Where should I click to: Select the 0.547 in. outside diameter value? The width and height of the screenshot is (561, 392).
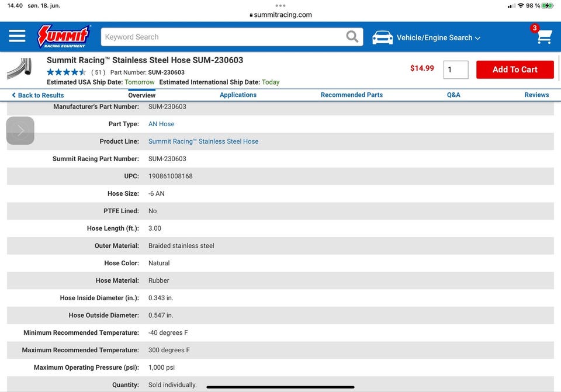click(x=161, y=315)
